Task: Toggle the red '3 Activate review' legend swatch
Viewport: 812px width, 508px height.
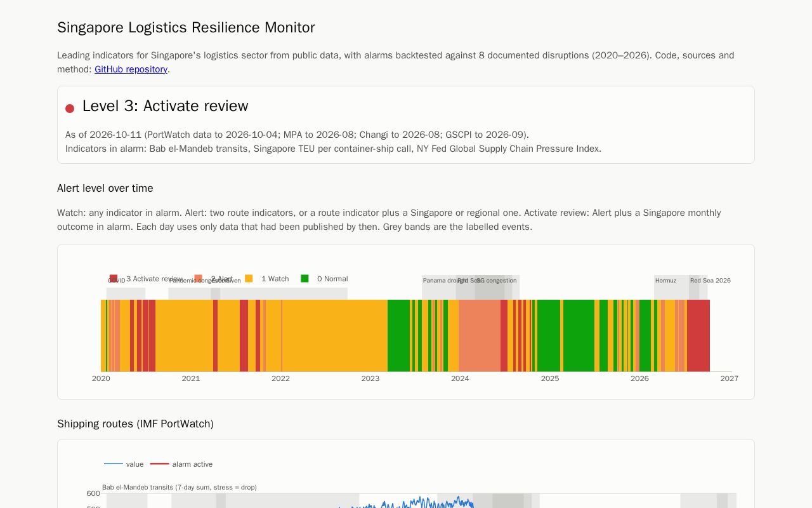Action: coord(114,279)
